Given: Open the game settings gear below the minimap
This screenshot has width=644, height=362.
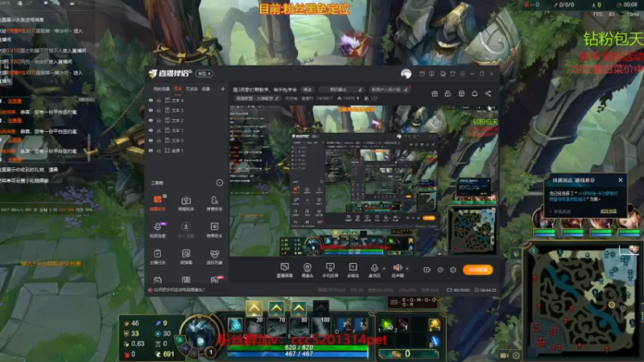Looking at the screenshot, I should pyautogui.click(x=516, y=356).
